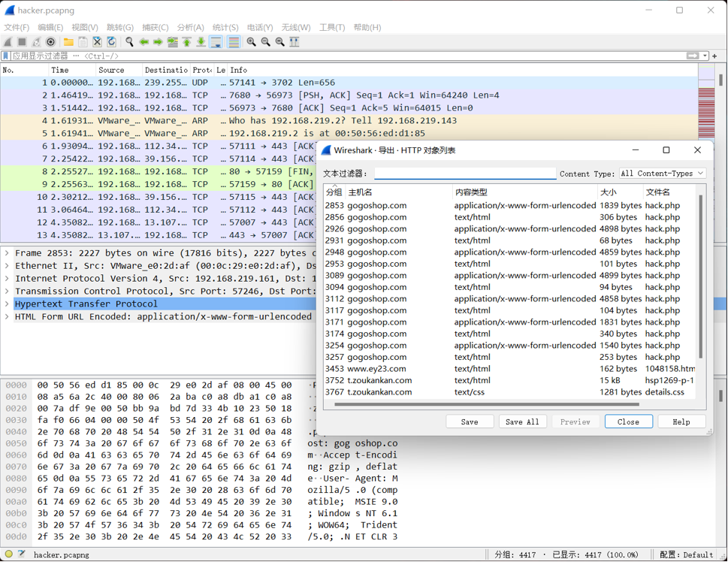The width and height of the screenshot is (728, 562).
Task: Go back with the left green arrow
Action: pyautogui.click(x=144, y=42)
